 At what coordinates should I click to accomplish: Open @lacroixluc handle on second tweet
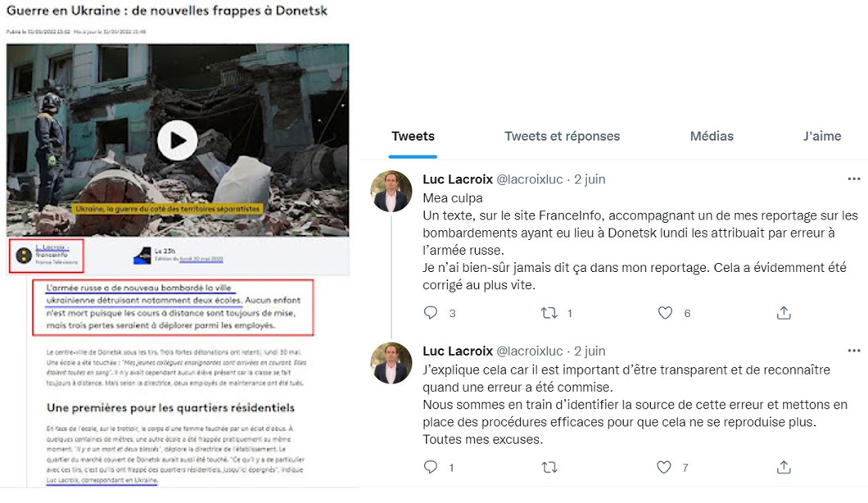pyautogui.click(x=529, y=351)
